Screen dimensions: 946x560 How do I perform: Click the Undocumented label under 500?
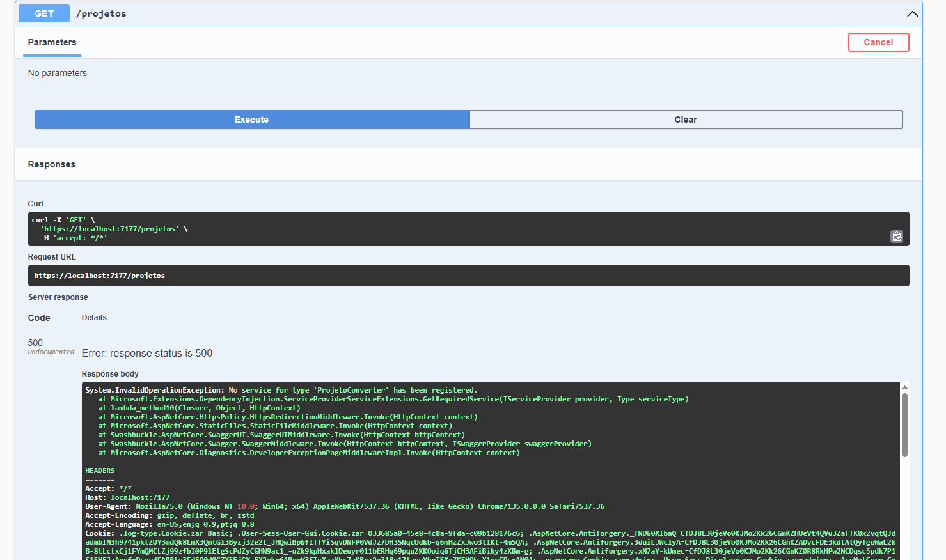coord(51,352)
